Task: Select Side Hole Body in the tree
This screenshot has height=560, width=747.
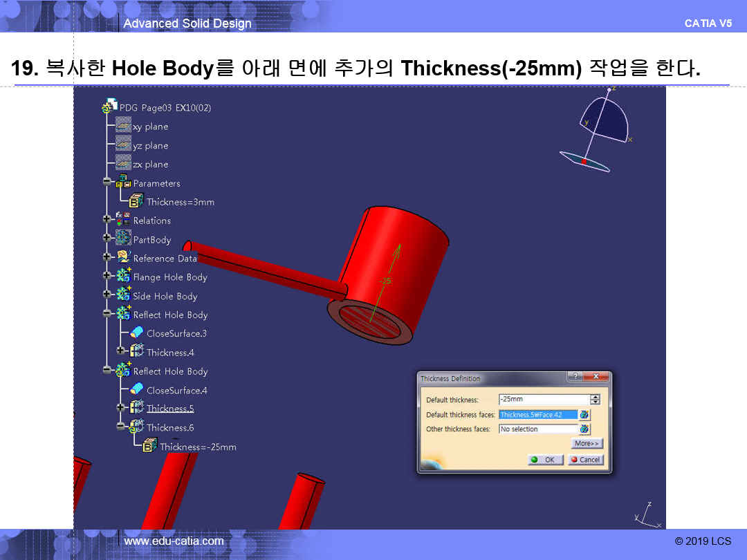Action: [165, 296]
